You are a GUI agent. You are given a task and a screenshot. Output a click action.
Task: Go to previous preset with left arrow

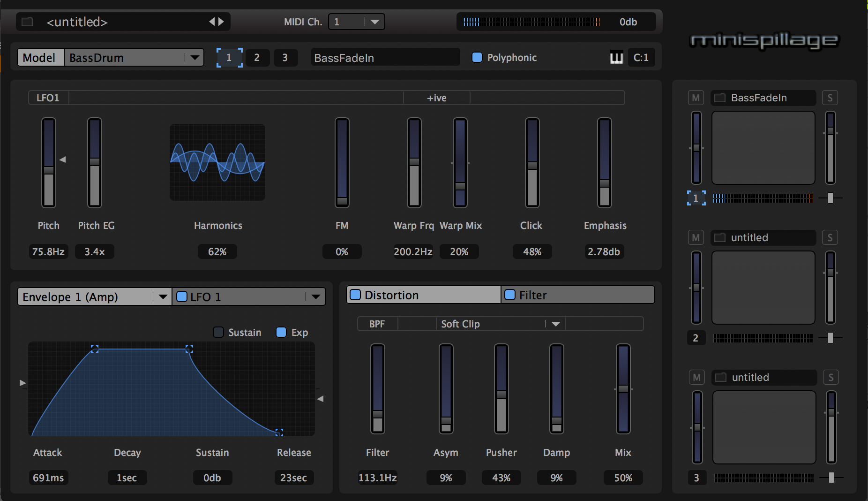pyautogui.click(x=212, y=22)
